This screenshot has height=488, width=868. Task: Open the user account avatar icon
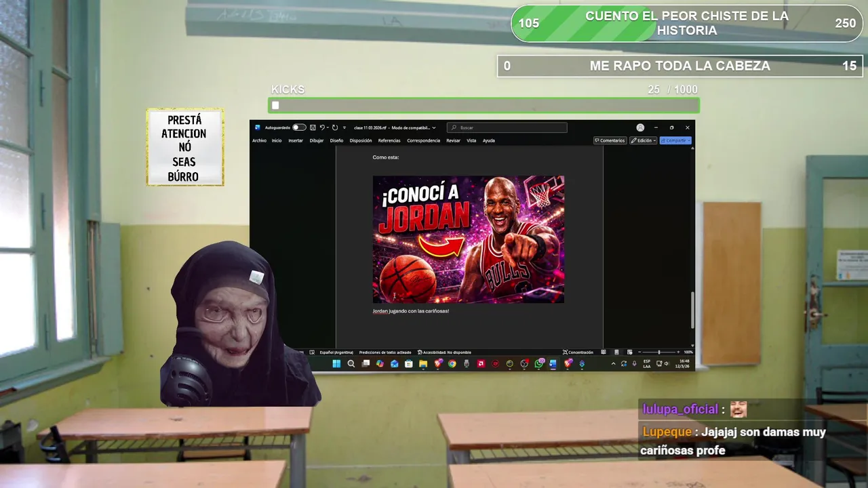pos(640,127)
